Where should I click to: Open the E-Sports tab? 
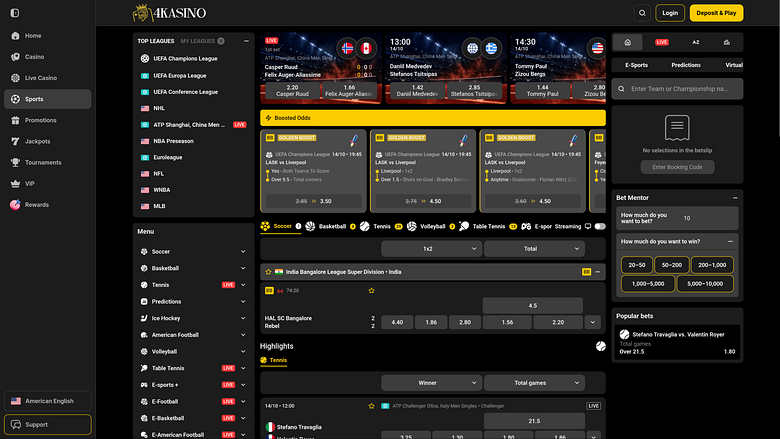636,65
